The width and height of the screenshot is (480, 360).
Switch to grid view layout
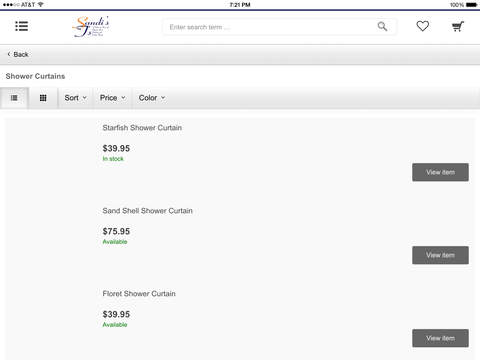[43, 98]
